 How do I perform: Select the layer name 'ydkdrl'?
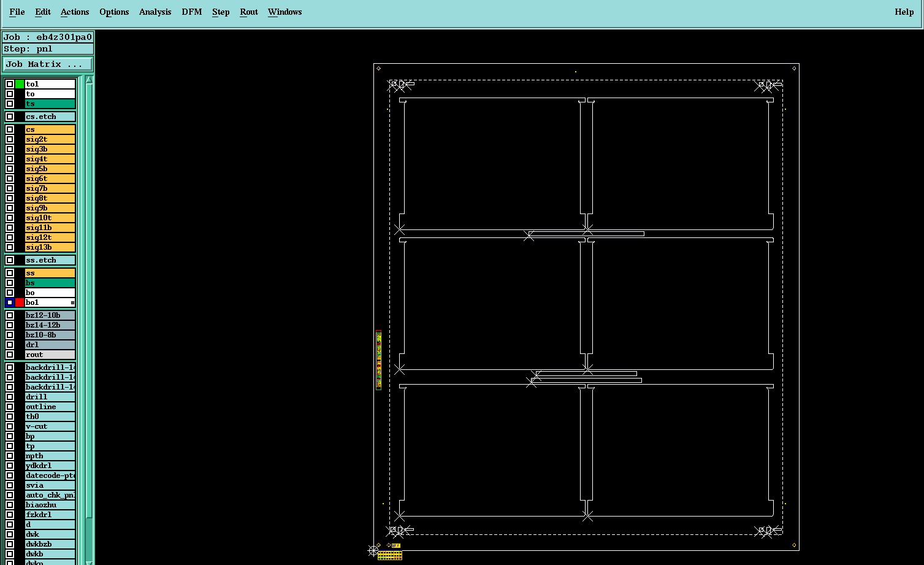coord(50,466)
